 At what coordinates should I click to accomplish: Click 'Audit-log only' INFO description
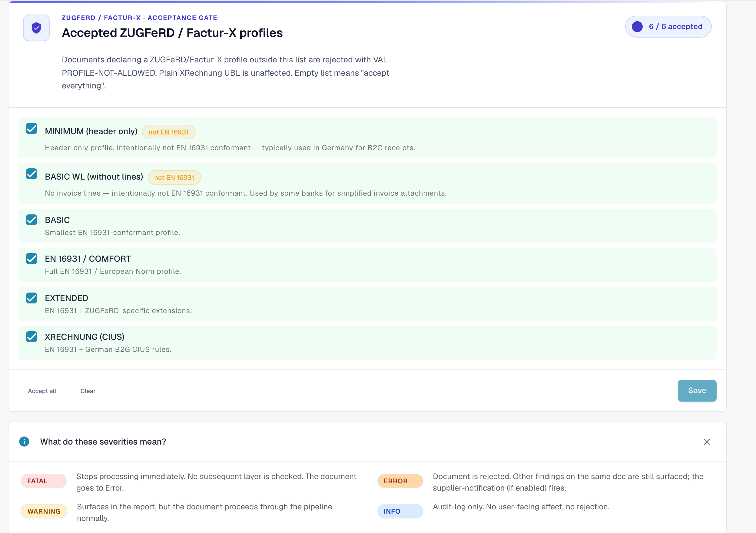[521, 507]
